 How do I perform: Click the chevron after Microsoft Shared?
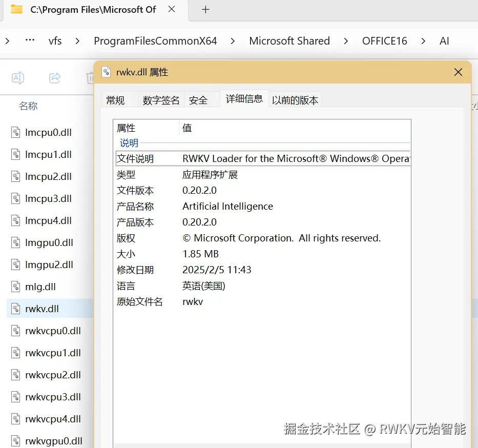pyautogui.click(x=346, y=40)
